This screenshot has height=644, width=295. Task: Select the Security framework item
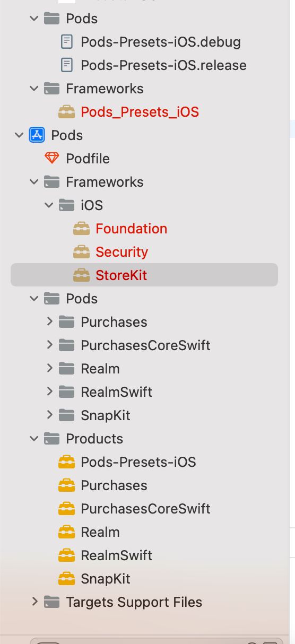pyautogui.click(x=122, y=252)
